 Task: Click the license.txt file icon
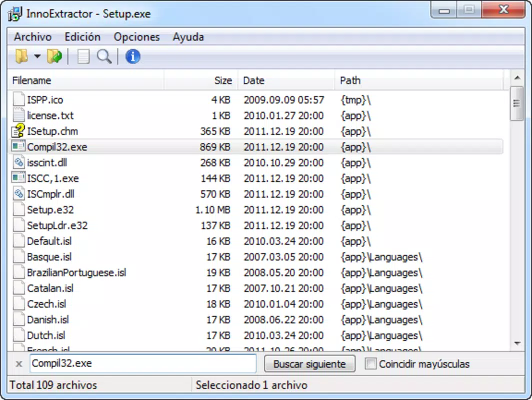click(18, 115)
